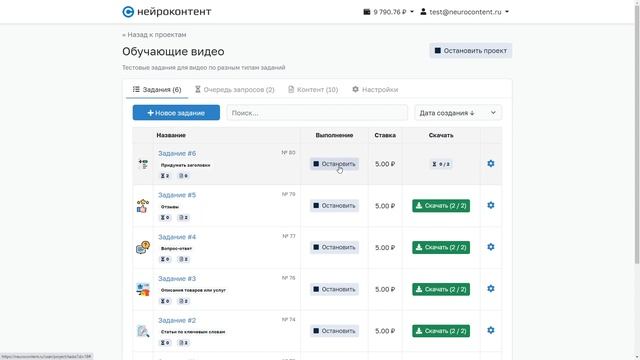Click the page vertical scrollbar
640x360 pixels.
pos(637,135)
